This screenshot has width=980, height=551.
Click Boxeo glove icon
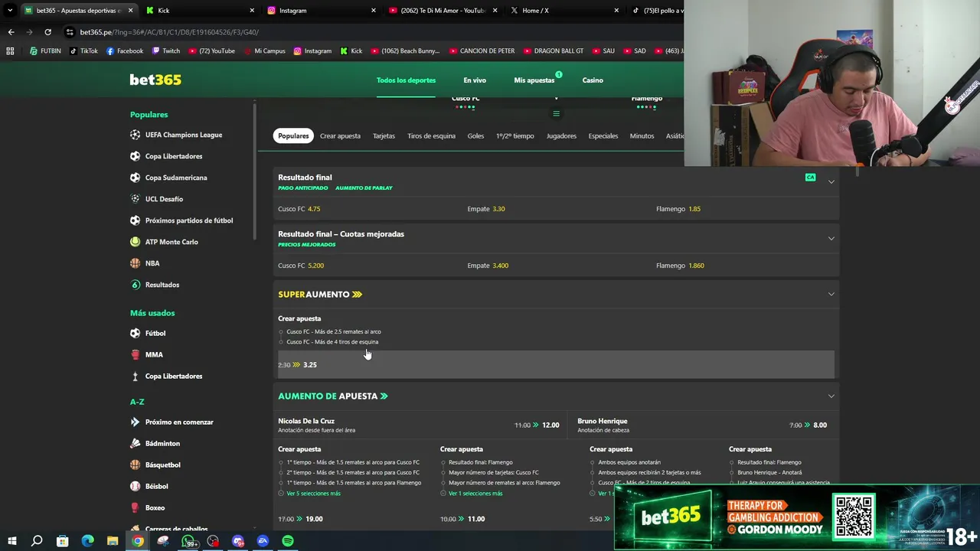(x=136, y=507)
